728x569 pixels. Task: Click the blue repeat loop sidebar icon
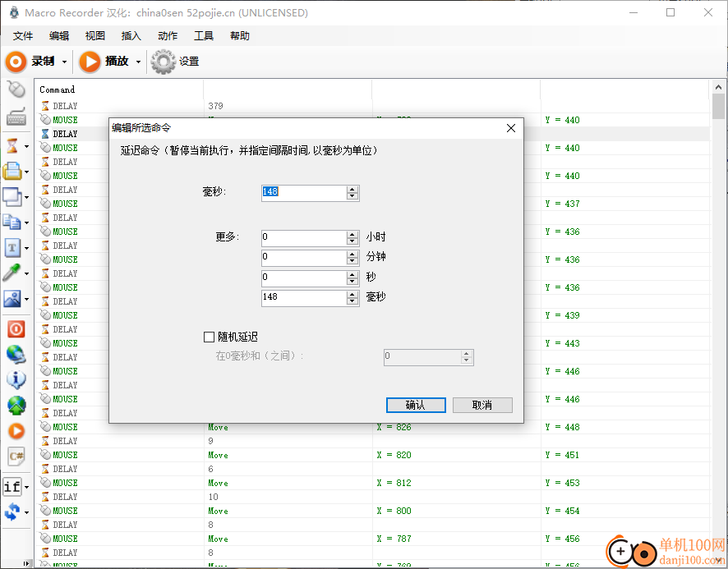click(12, 512)
